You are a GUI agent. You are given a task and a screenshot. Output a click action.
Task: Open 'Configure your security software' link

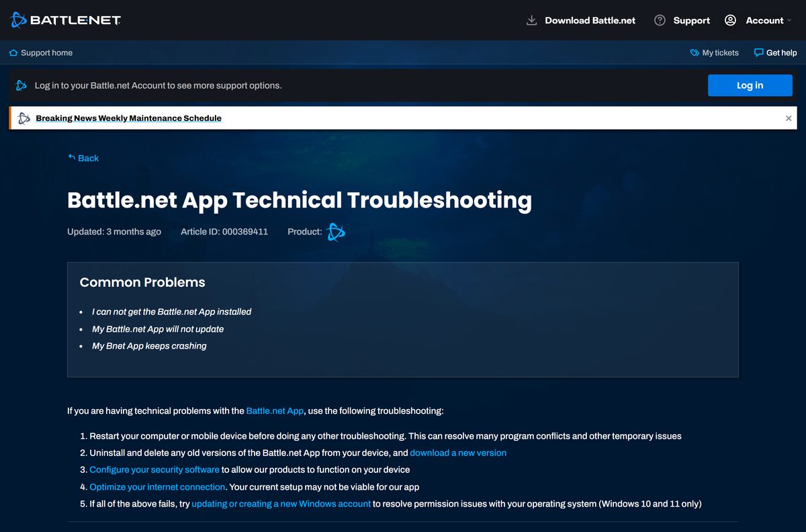(154, 470)
